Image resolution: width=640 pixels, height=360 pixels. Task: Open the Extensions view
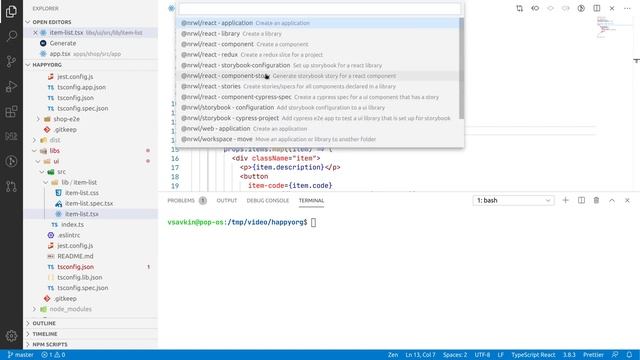click(x=11, y=111)
